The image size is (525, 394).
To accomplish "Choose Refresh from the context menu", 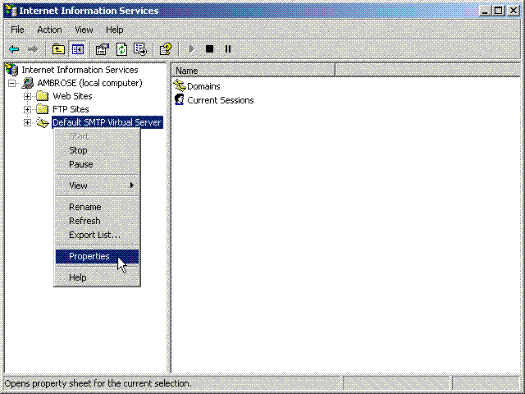I will (97, 221).
